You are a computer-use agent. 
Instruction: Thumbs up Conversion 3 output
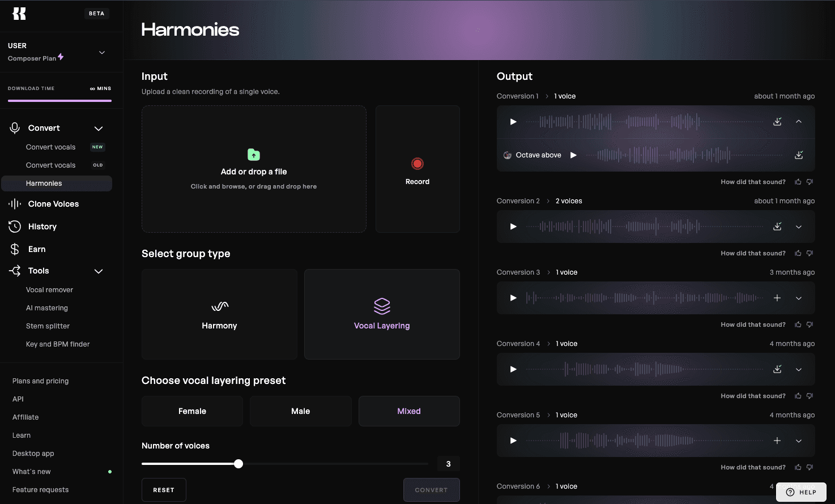(798, 324)
